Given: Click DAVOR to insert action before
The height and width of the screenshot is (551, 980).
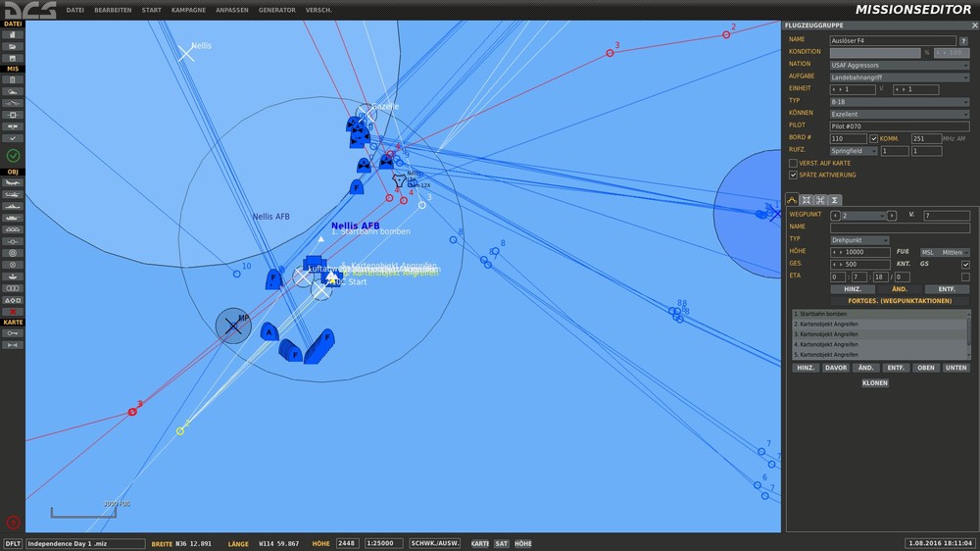Looking at the screenshot, I should click(x=836, y=368).
